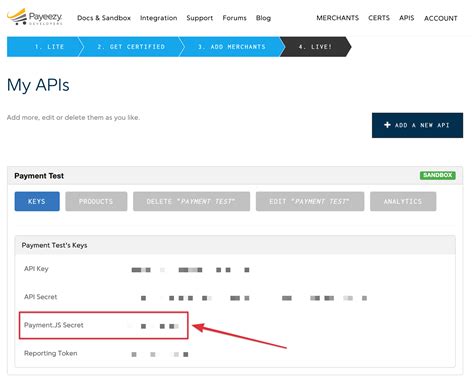Click the SANDBOX badge
474x385 pixels.
point(437,175)
